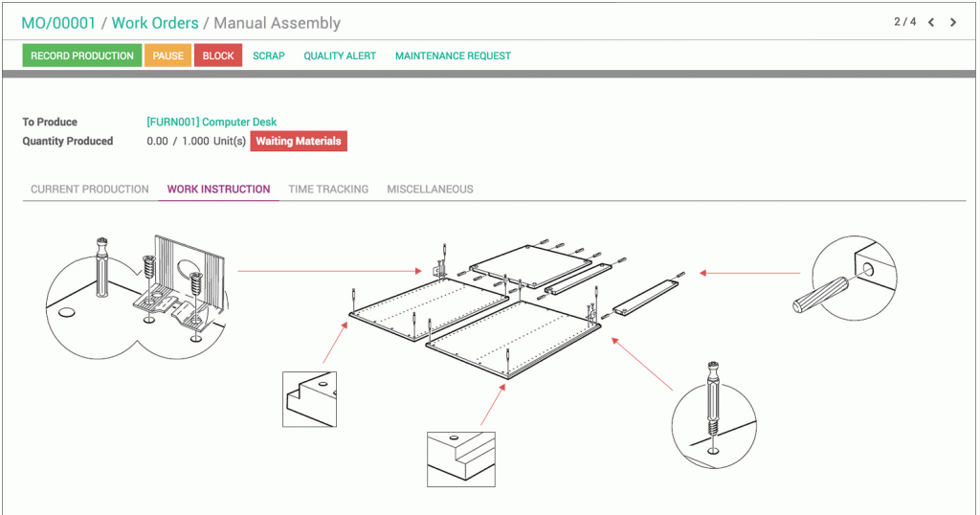Go to the next work order arrow

coord(953,23)
